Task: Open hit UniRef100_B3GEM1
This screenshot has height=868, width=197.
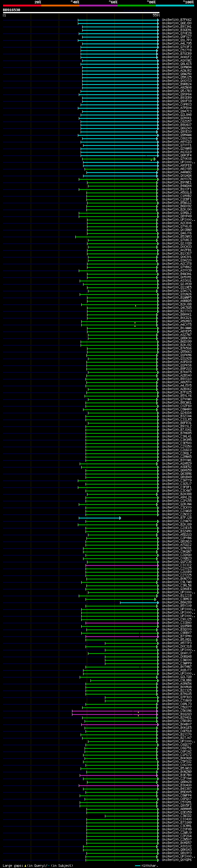Action: pyautogui.click(x=177, y=30)
